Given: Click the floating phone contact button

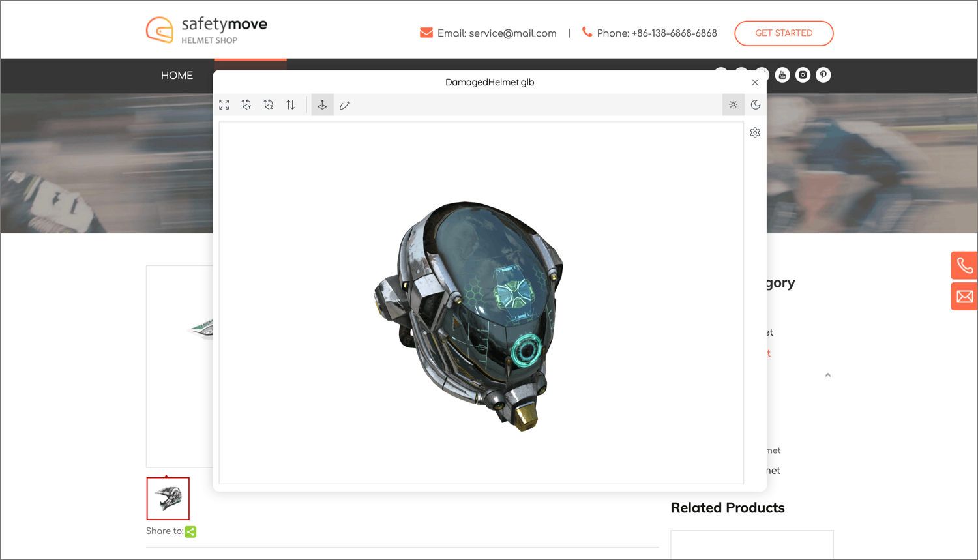Looking at the screenshot, I should pyautogui.click(x=964, y=265).
